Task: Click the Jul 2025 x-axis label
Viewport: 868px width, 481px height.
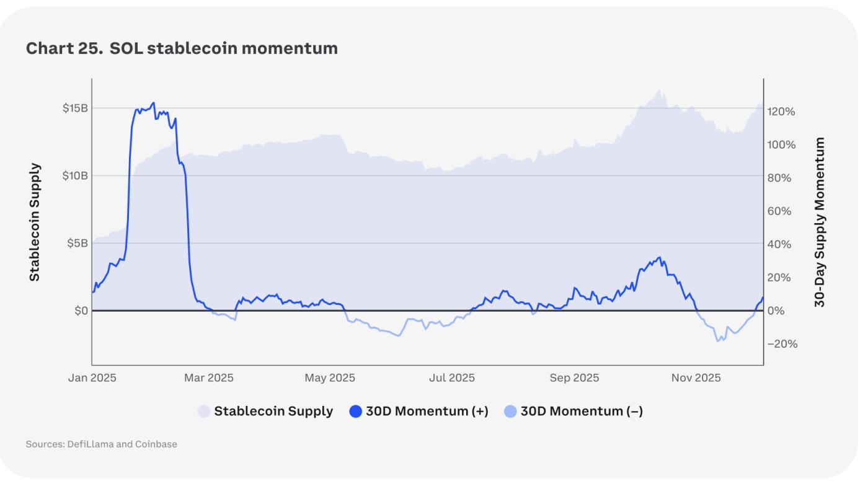Action: coord(452,378)
